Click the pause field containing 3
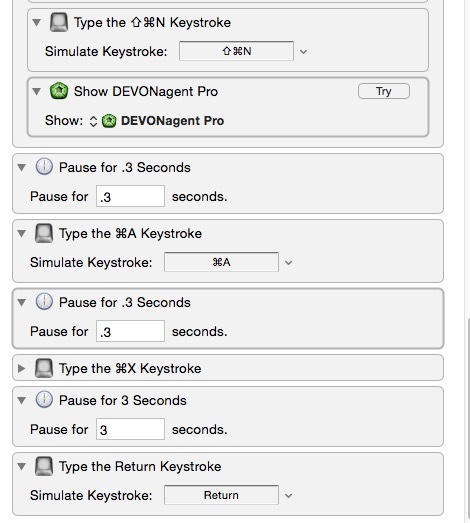 tap(130, 429)
